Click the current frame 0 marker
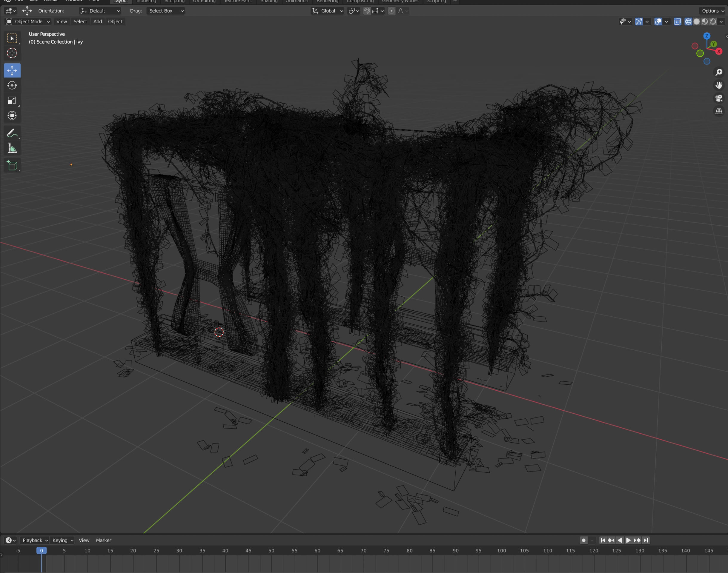Viewport: 728px width, 573px height. (41, 551)
